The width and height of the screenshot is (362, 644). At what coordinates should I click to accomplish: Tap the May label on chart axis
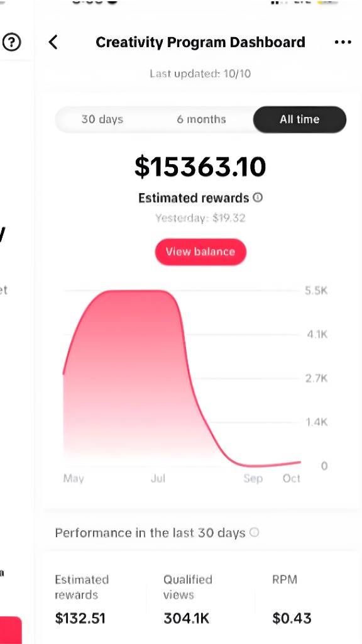pos(74,479)
